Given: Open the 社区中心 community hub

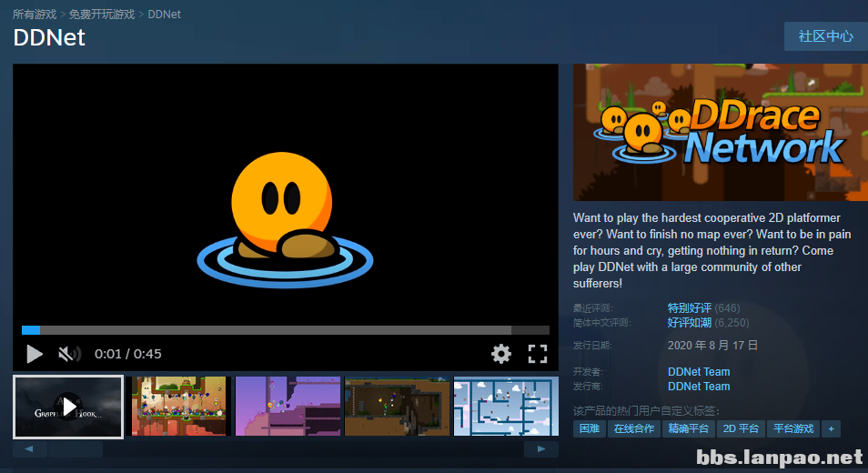Looking at the screenshot, I should tap(825, 36).
